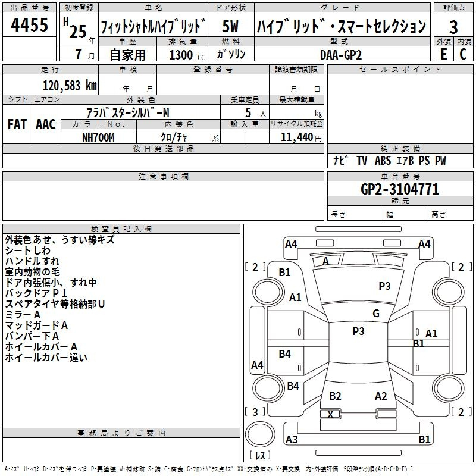Select the note スペアタイヤ等格納部U
The image size is (476, 476).
pyautogui.click(x=55, y=304)
